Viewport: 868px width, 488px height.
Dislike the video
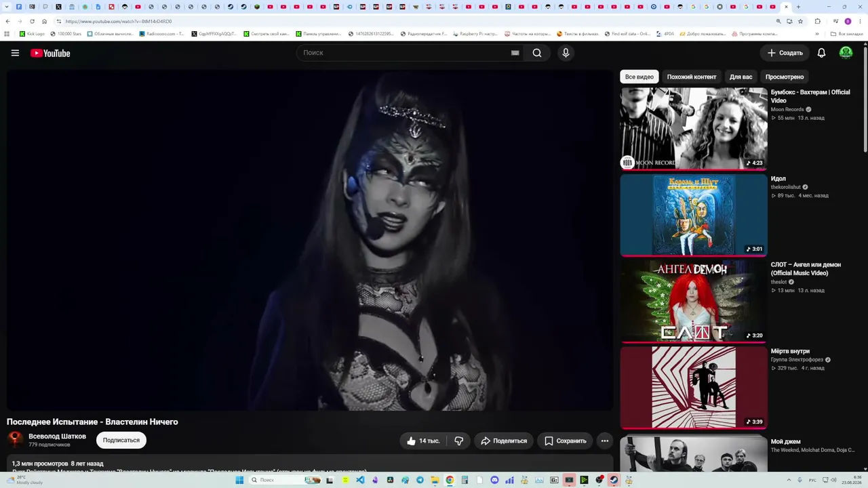coord(459,441)
